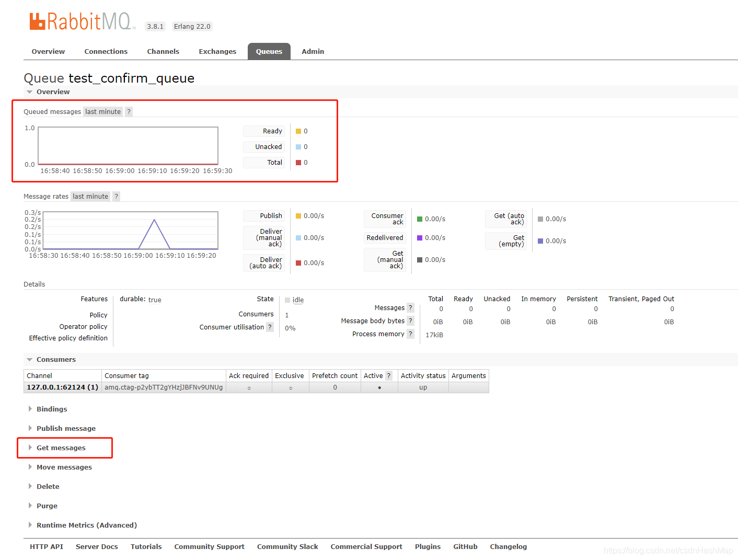Click help icon beside Consumer utilisation
Screen dimensions: 738x560
(270, 327)
